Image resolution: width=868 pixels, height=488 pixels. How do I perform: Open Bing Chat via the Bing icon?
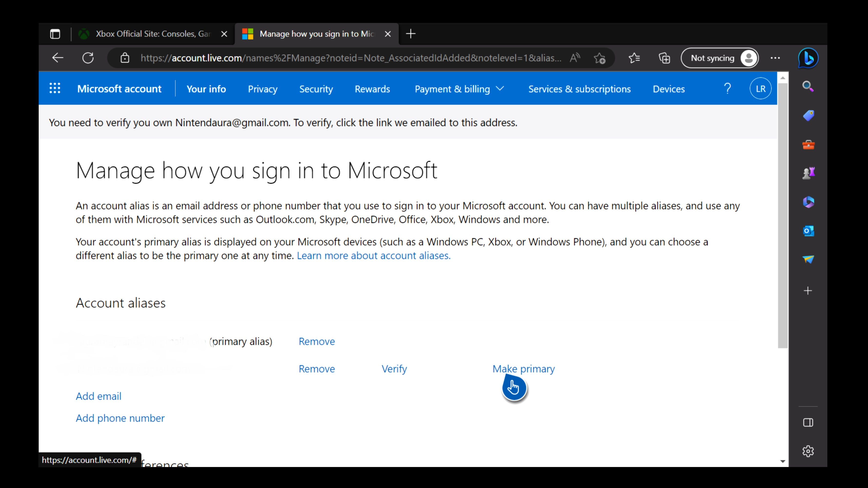[808, 58]
